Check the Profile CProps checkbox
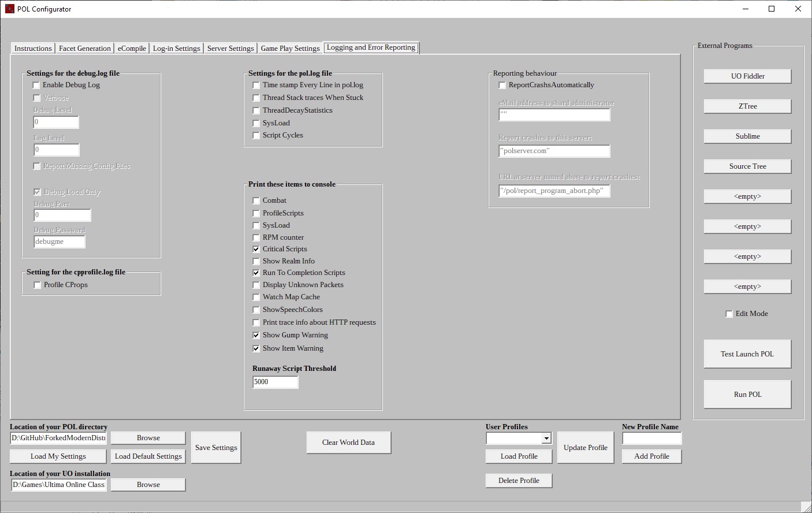 (38, 285)
